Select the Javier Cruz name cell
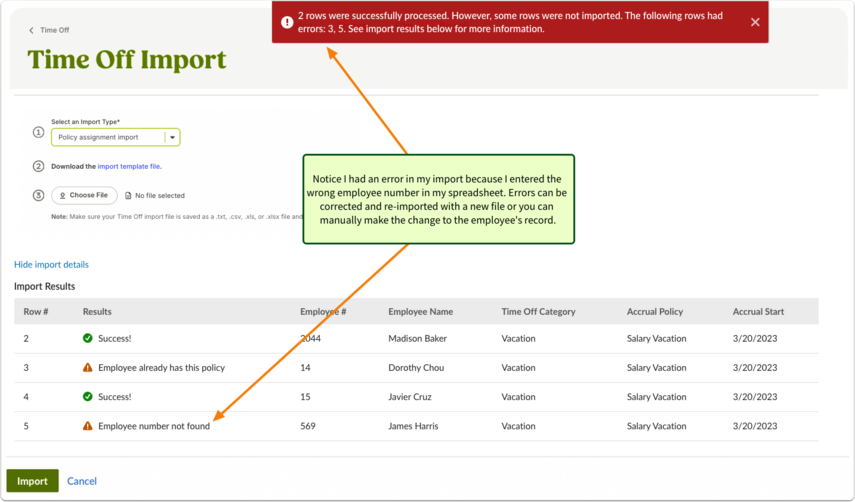 point(410,397)
